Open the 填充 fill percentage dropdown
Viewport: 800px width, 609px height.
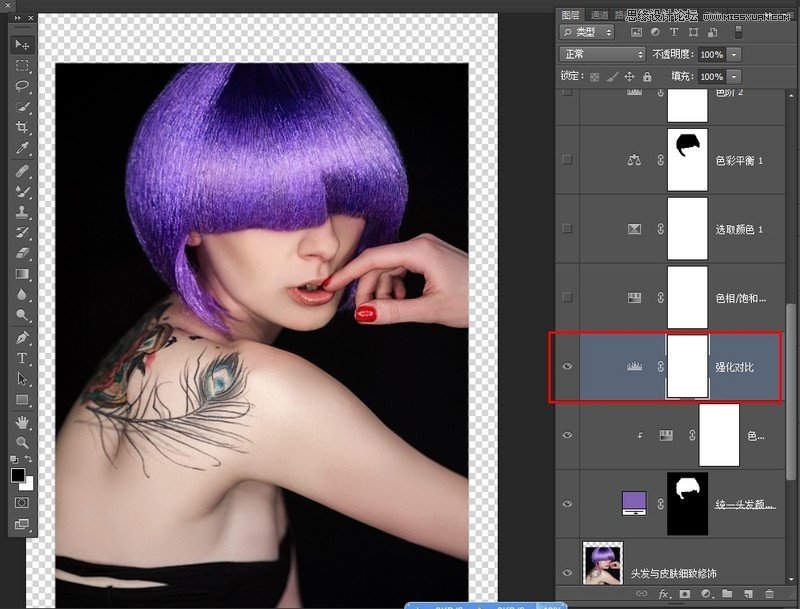click(732, 75)
